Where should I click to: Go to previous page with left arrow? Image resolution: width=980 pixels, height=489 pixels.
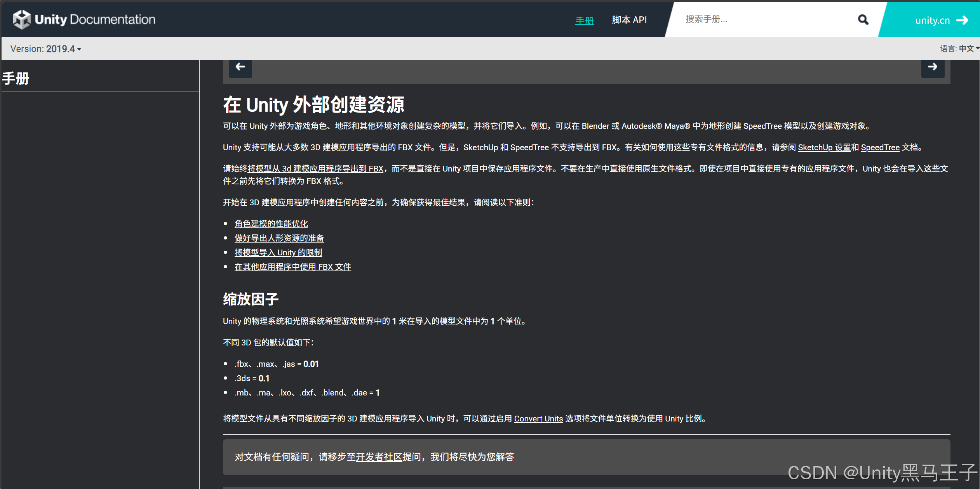(240, 67)
